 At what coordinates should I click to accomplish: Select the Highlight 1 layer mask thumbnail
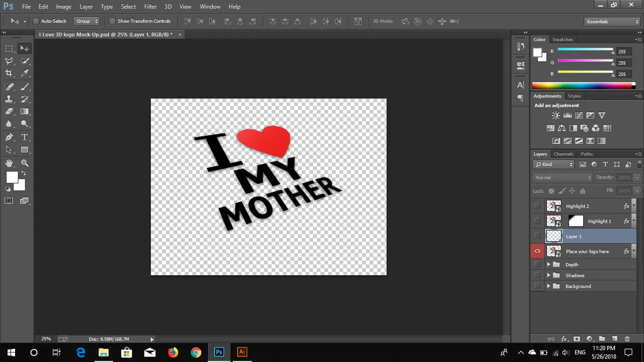pyautogui.click(x=576, y=221)
